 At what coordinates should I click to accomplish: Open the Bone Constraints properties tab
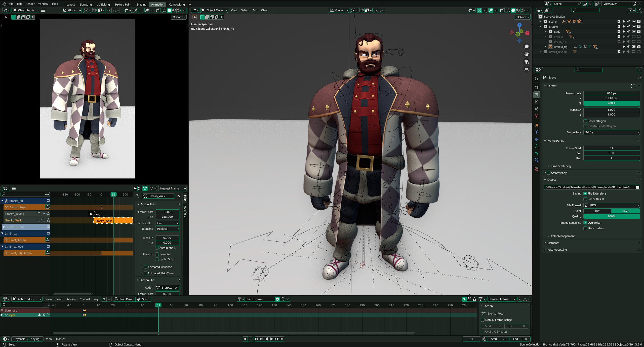(537, 160)
